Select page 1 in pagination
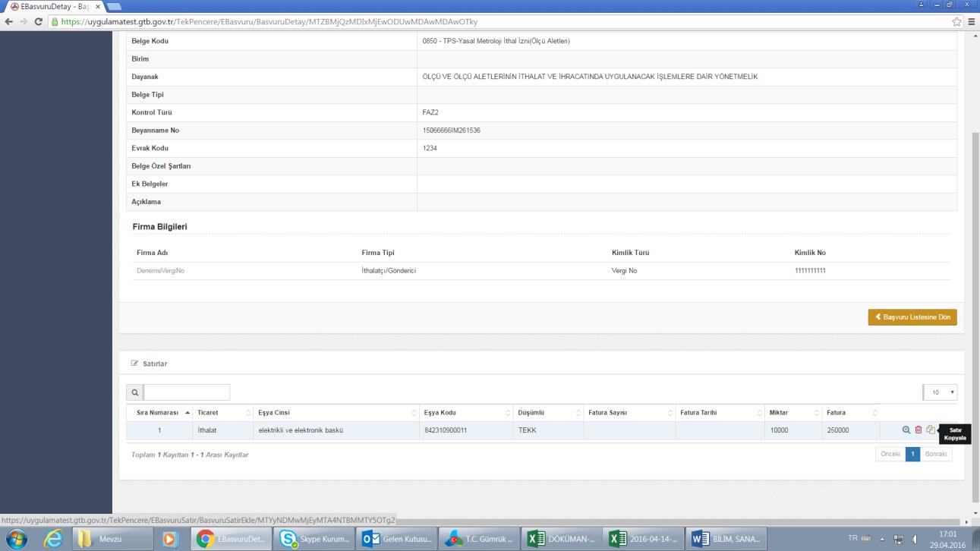980x551 pixels. point(912,454)
